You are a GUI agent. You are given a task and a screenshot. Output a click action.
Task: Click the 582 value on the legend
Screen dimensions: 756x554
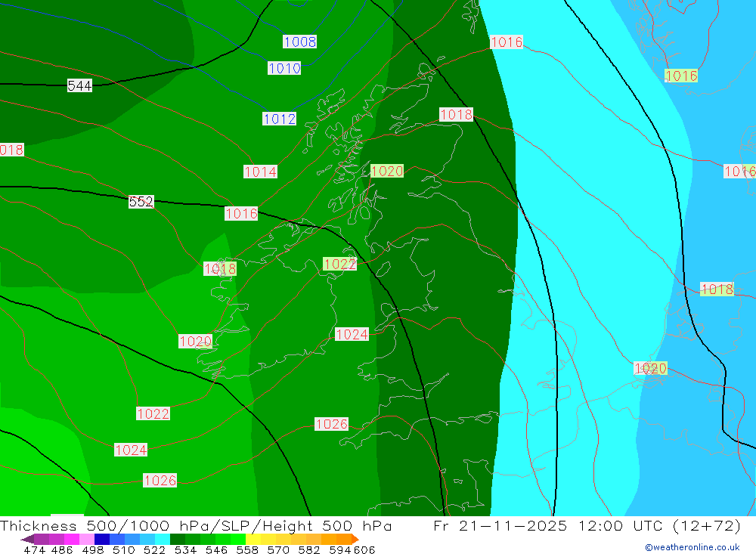click(x=308, y=549)
